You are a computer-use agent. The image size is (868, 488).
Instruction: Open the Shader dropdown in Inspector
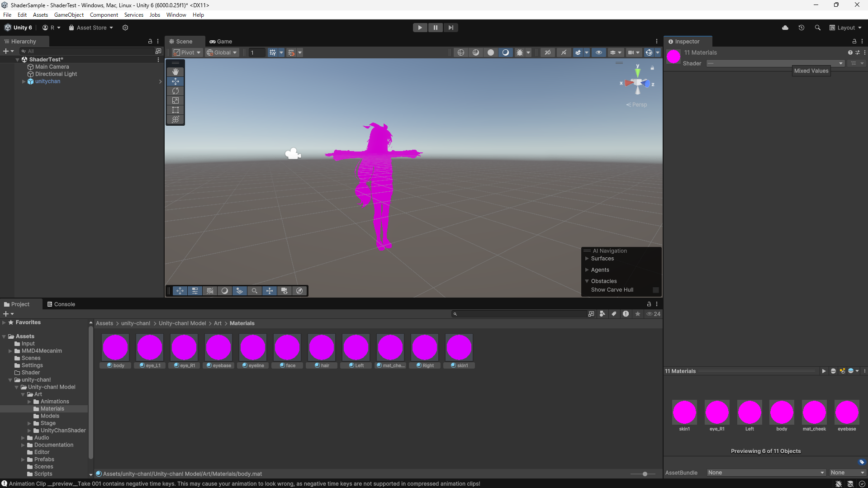tap(775, 63)
